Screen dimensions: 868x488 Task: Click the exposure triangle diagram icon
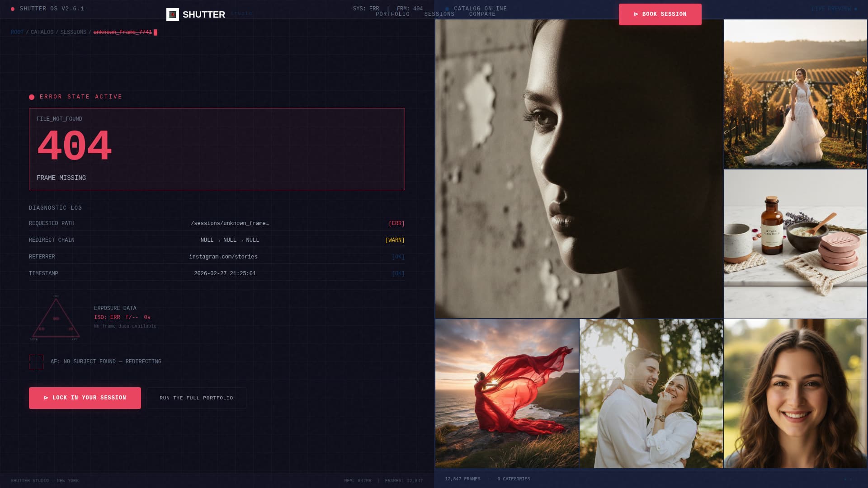coord(56,318)
